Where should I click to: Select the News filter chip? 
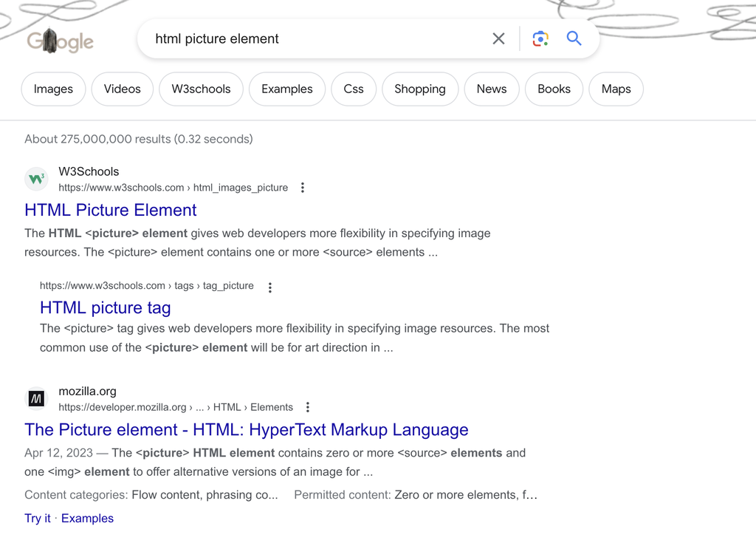[492, 89]
